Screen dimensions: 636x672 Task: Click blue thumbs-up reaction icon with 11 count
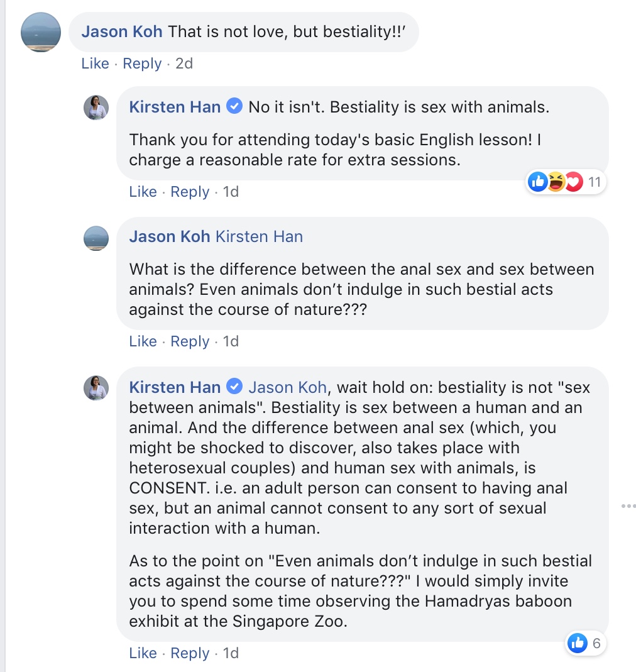click(x=538, y=182)
